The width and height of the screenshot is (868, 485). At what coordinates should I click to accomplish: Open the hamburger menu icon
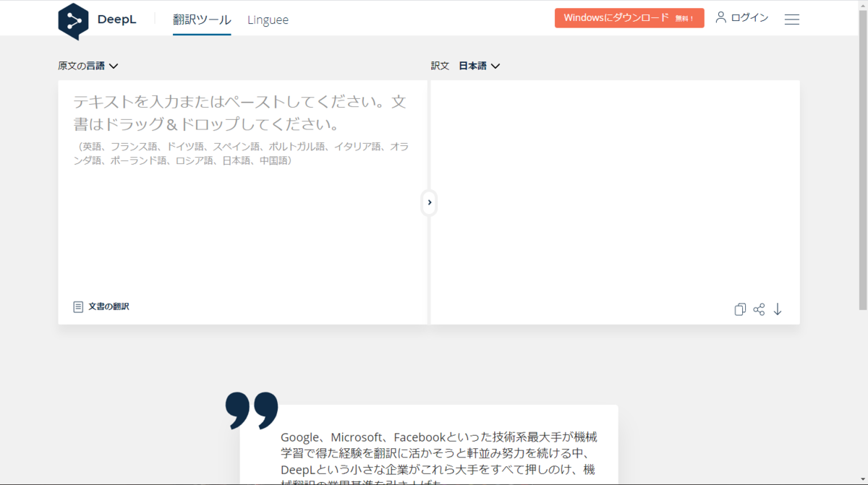[792, 20]
